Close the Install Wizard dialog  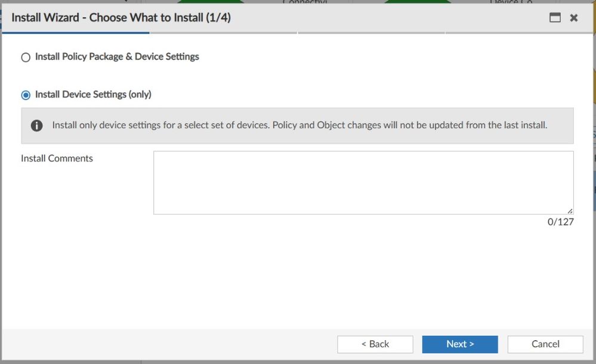click(574, 18)
